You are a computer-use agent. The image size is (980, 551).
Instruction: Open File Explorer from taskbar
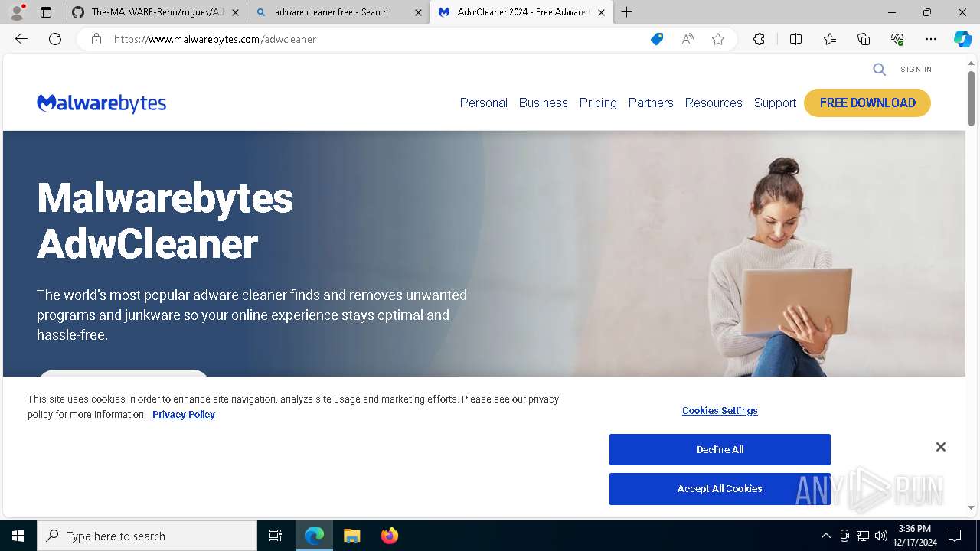[351, 536]
